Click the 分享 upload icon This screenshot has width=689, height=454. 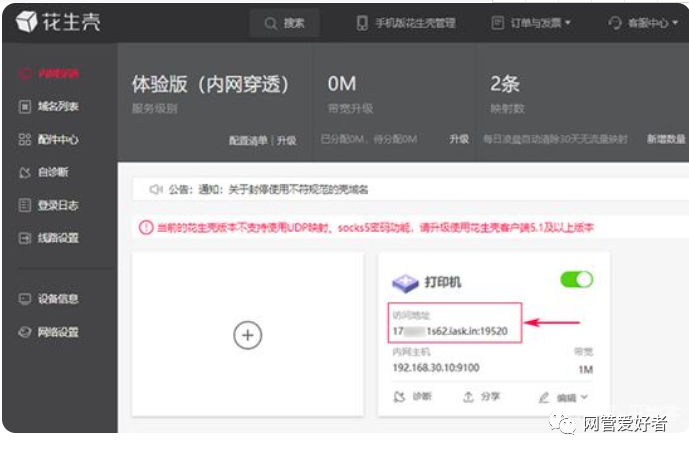[468, 397]
